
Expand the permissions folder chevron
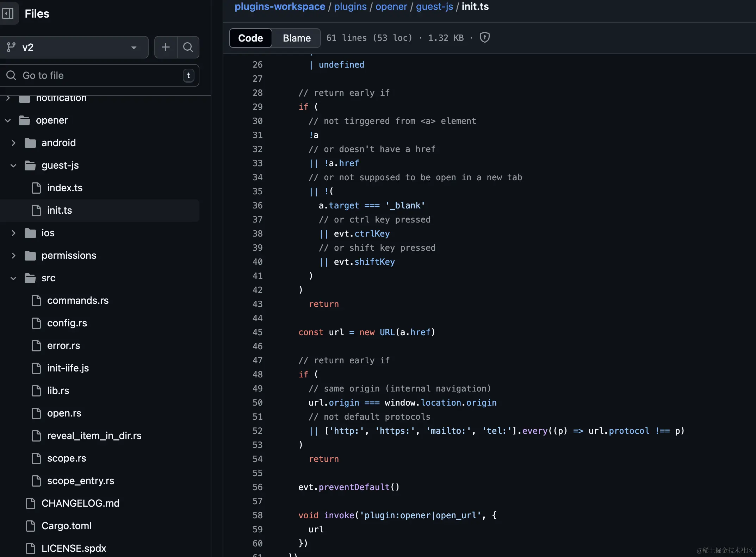click(x=13, y=256)
